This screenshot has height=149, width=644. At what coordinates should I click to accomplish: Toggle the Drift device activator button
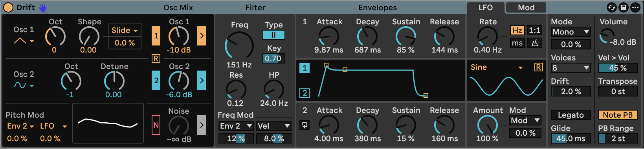(x=8, y=7)
